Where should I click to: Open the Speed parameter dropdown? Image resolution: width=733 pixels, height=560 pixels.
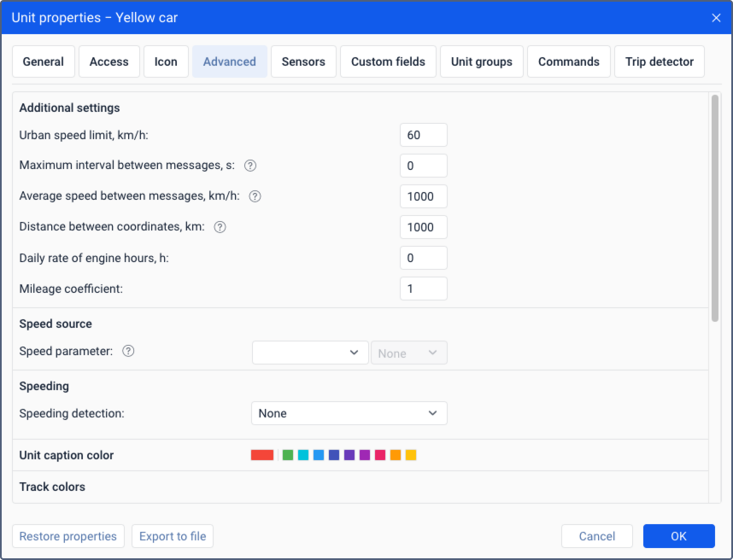click(x=310, y=353)
